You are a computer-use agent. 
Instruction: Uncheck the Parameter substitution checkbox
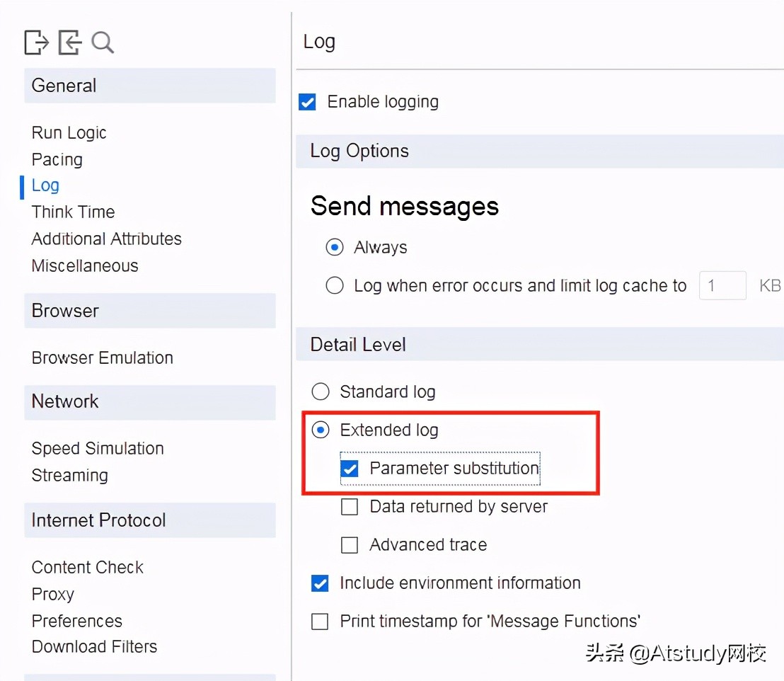[x=350, y=469]
